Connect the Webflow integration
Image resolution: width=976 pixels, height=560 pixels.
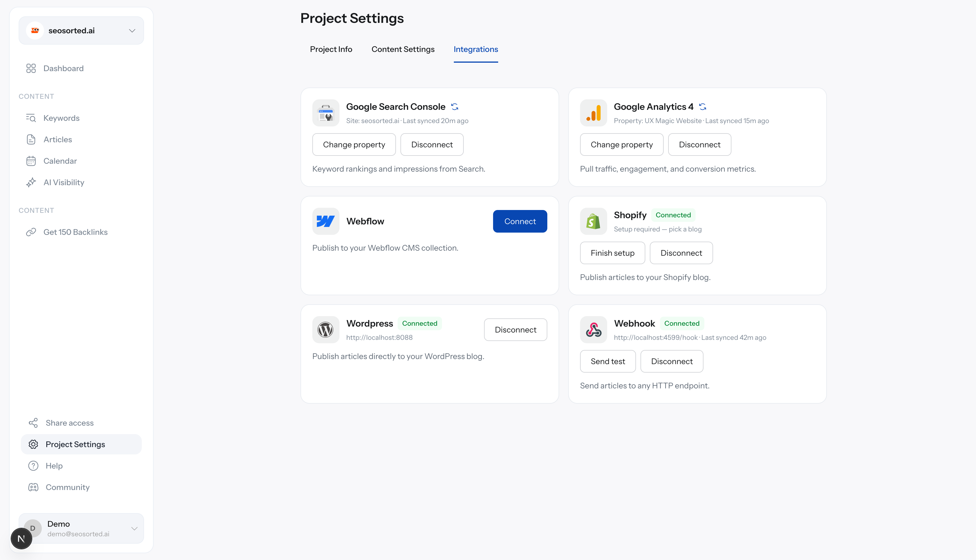coord(520,221)
